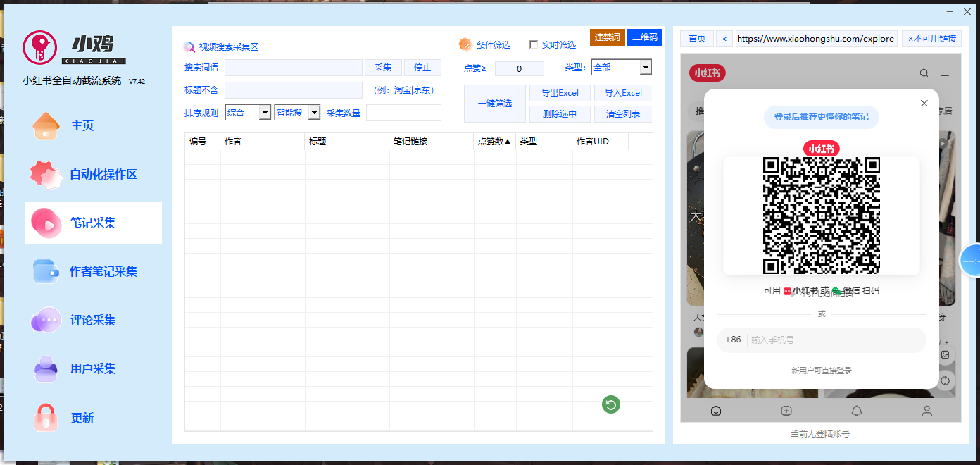Click the 导出Excel button

560,93
